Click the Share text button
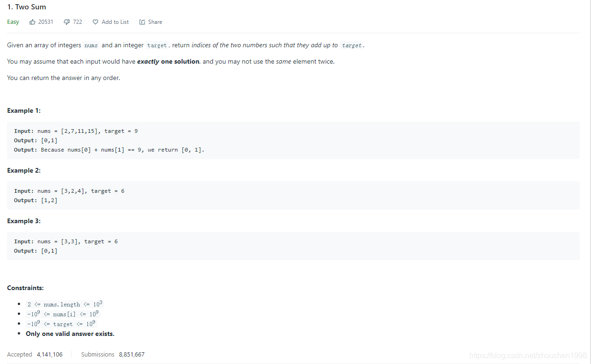 tap(155, 22)
